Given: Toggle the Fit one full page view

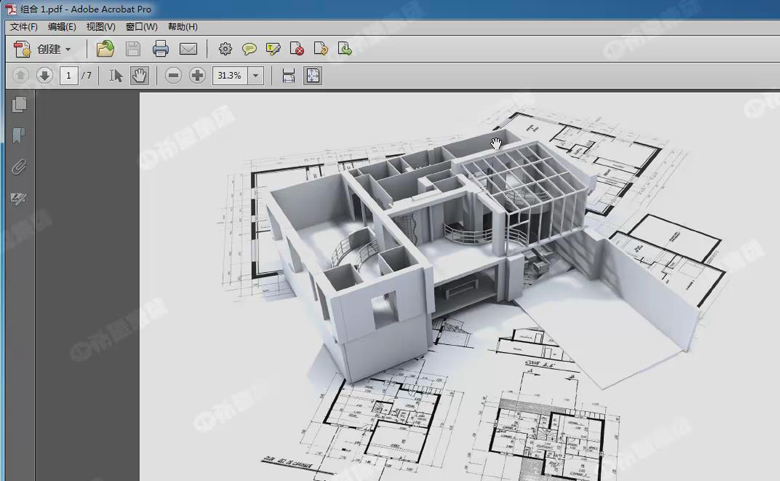Looking at the screenshot, I should 313,76.
